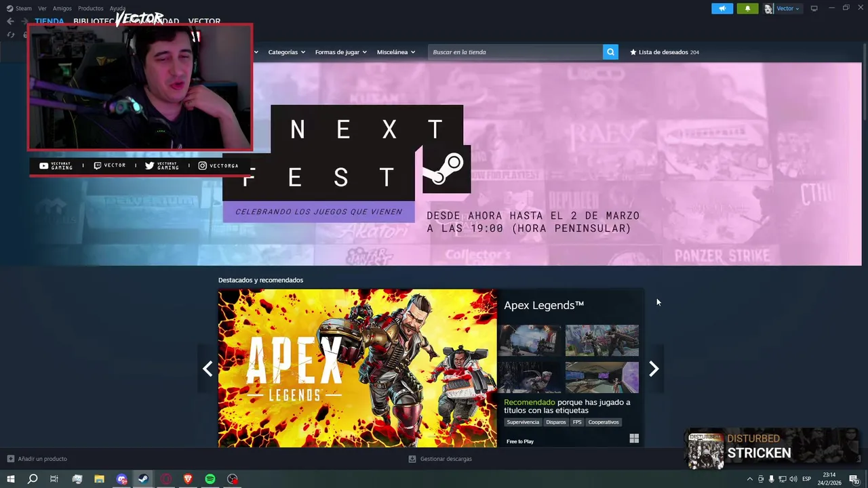The height and width of the screenshot is (488, 868).
Task: Click into the Buscar en la tienda field
Action: (x=515, y=52)
